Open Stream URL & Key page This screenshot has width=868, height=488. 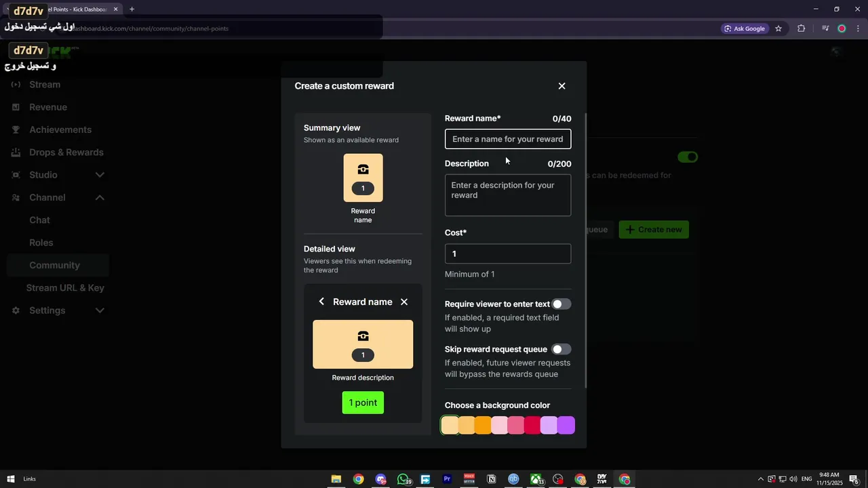coord(65,288)
